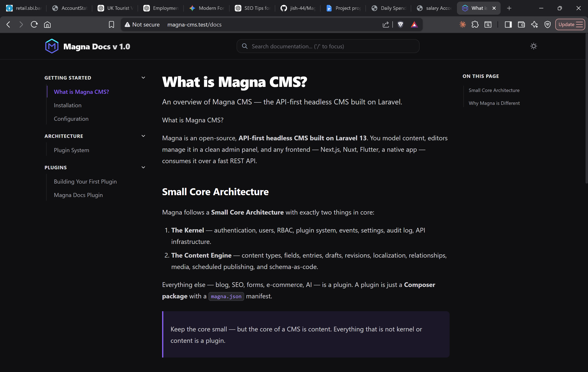This screenshot has width=588, height=372.
Task: Switch to the Employment tab
Action: tap(161, 8)
